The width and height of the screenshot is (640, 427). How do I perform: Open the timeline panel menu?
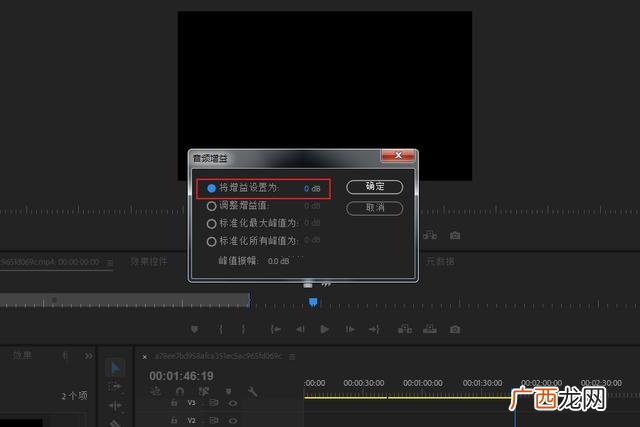292,357
